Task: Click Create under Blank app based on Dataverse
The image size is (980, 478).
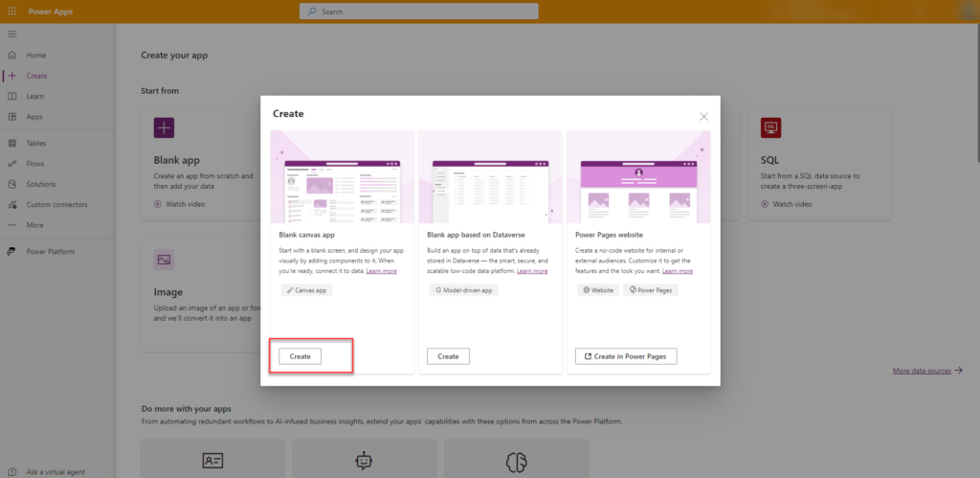Action: 448,356
